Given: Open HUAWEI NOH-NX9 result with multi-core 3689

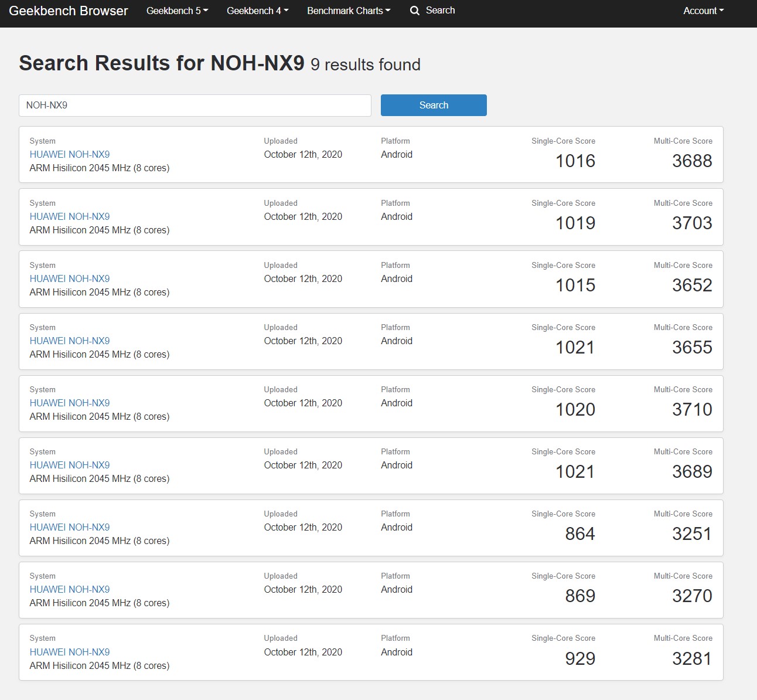Looking at the screenshot, I should point(70,465).
